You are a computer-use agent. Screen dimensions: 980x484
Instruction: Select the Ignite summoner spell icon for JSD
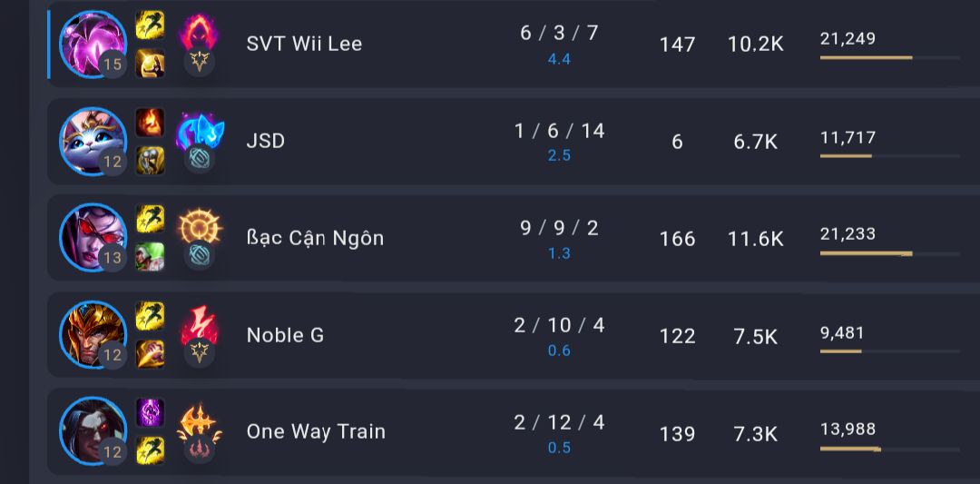(150, 123)
